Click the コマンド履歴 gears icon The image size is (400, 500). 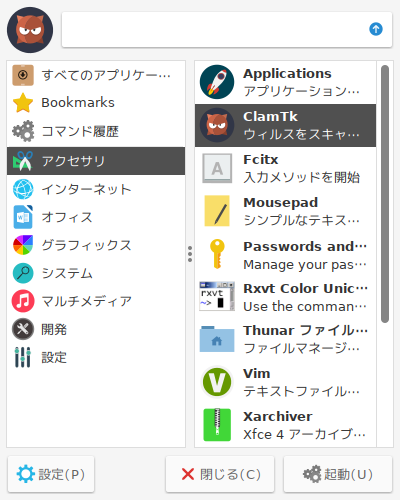(23, 131)
